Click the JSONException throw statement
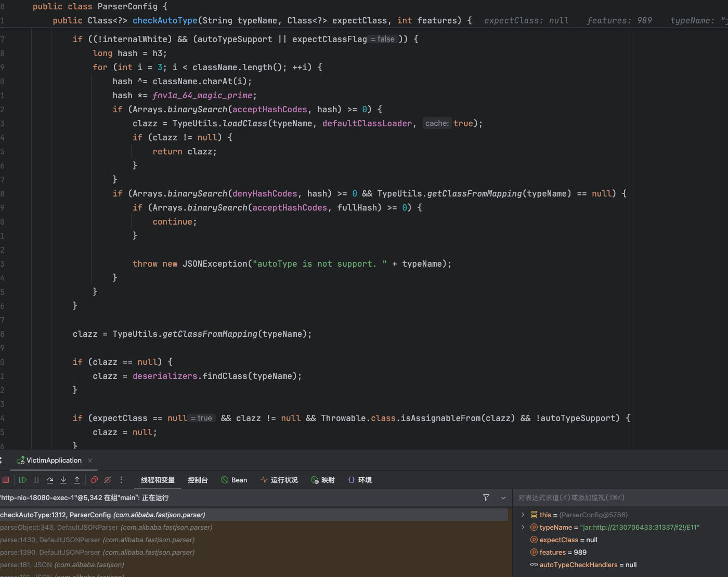 [292, 264]
